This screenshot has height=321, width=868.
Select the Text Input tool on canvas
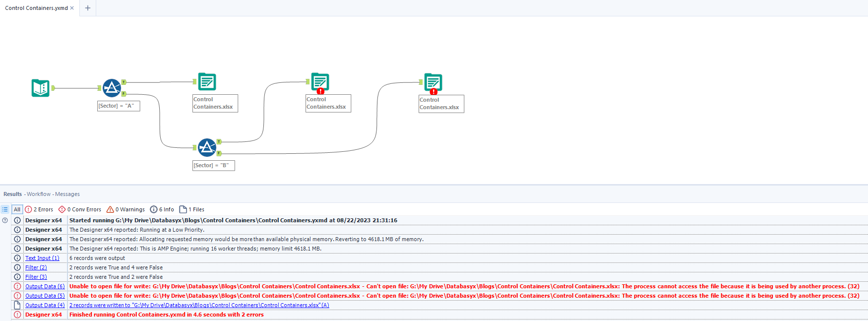(x=41, y=88)
